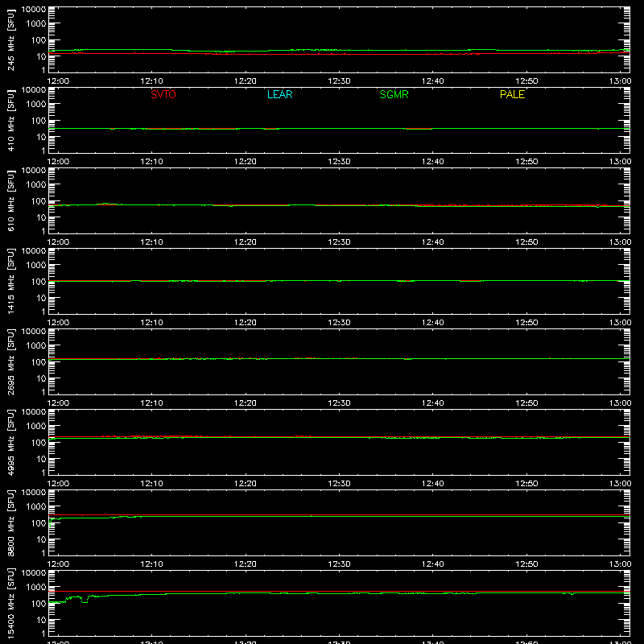Click the 10000 tick value on the 2695 MHz plot
This screenshot has height=644, width=644.
[x=34, y=332]
